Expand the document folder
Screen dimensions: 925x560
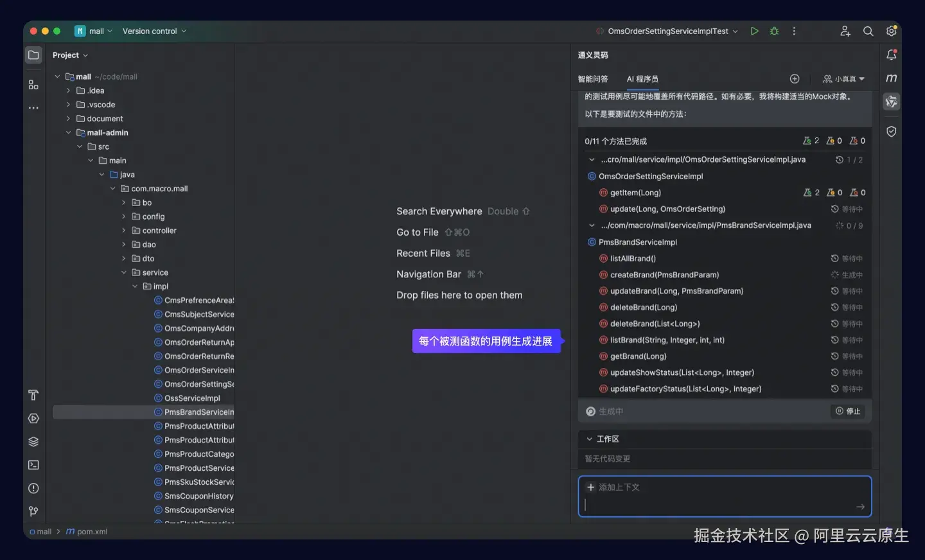68,119
